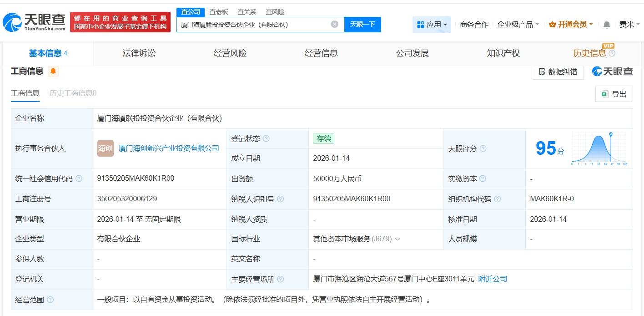The image size is (644, 316).
Task: Click the orange alert bell beside 工商信息
Action: tap(53, 71)
